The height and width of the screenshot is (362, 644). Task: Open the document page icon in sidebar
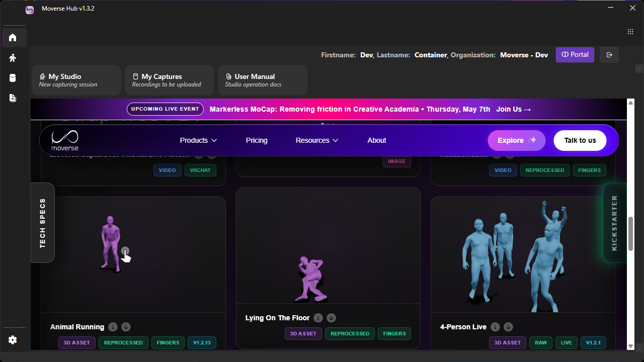[x=13, y=98]
